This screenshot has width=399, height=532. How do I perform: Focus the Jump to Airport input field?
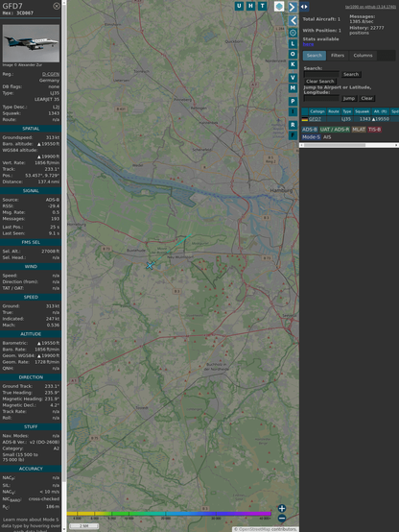(321, 98)
